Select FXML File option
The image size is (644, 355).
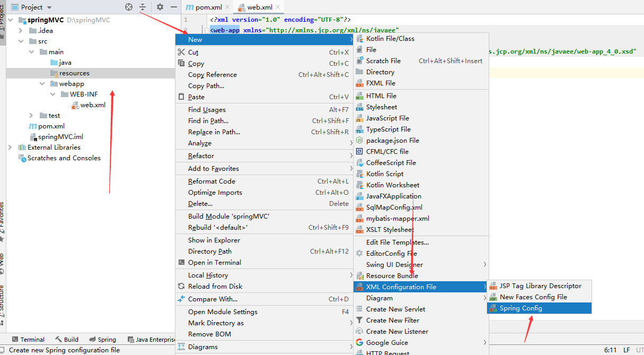[421, 83]
